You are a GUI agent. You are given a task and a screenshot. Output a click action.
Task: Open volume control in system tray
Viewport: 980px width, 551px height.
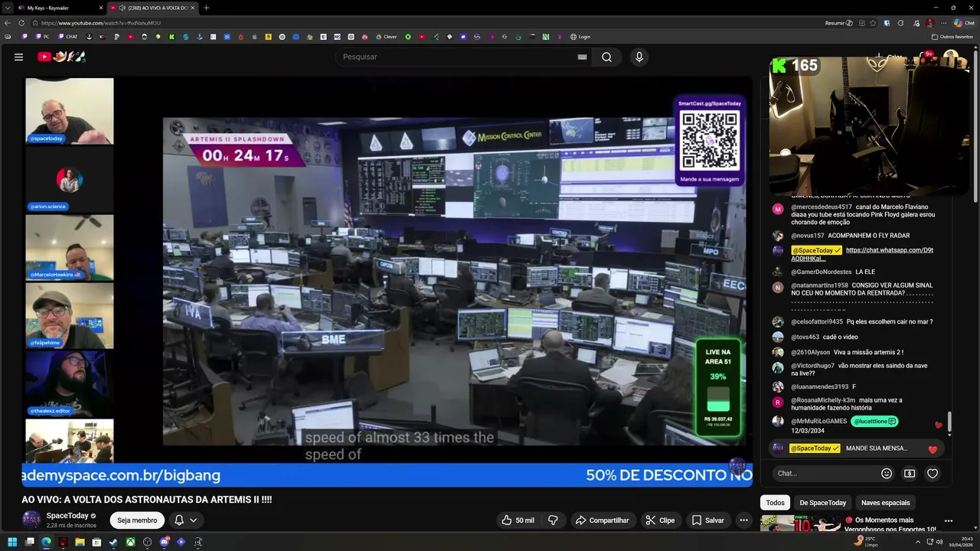939,542
